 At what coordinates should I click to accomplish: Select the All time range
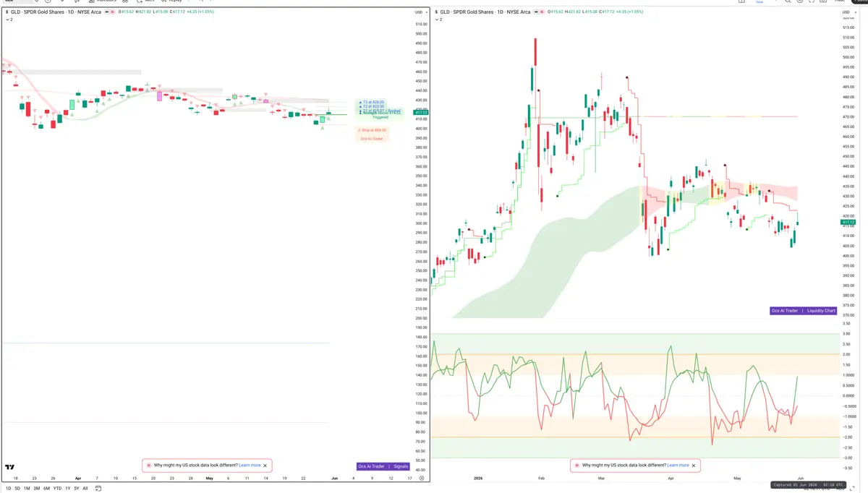click(x=85, y=489)
